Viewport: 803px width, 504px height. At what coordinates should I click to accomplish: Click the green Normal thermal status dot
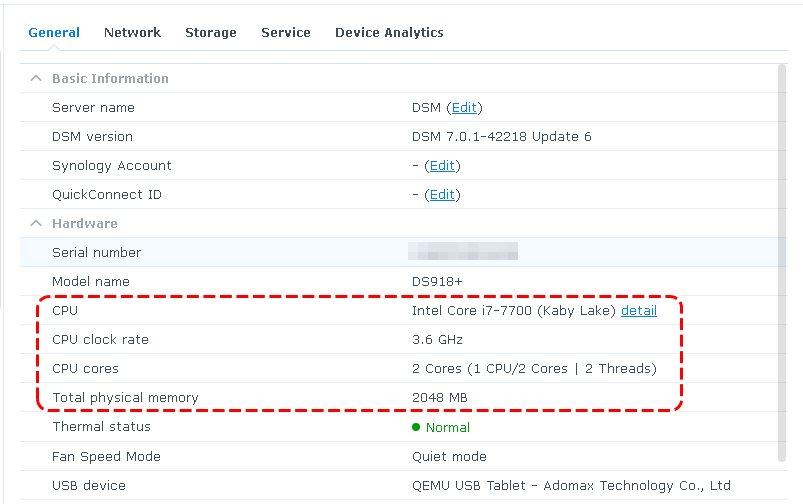click(416, 428)
